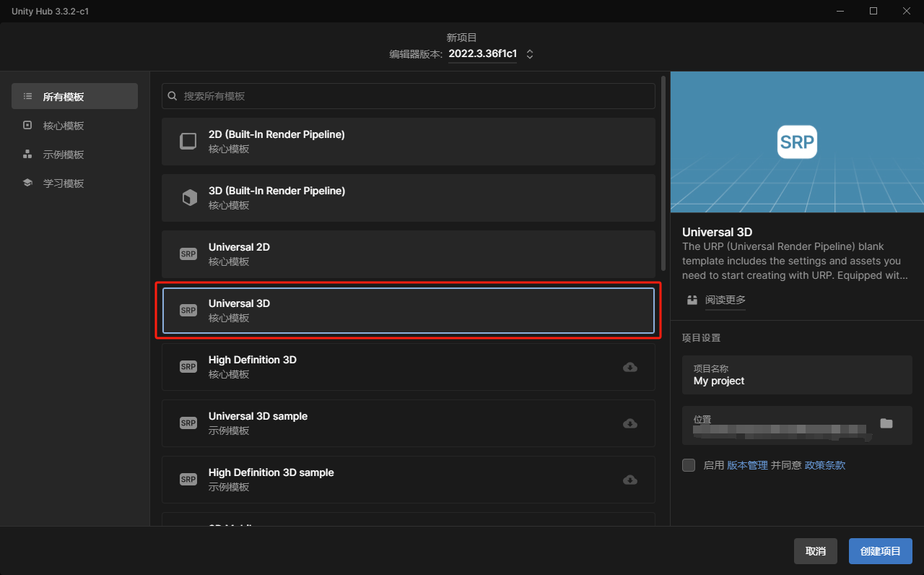Click the 创建项目 button
This screenshot has height=575, width=924.
(x=881, y=551)
